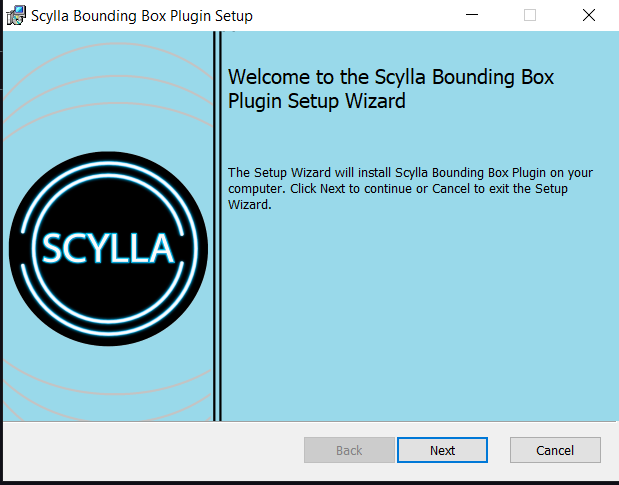Viewport: 619px width, 485px height.
Task: Click the installer icon in the title bar
Action: pyautogui.click(x=16, y=15)
